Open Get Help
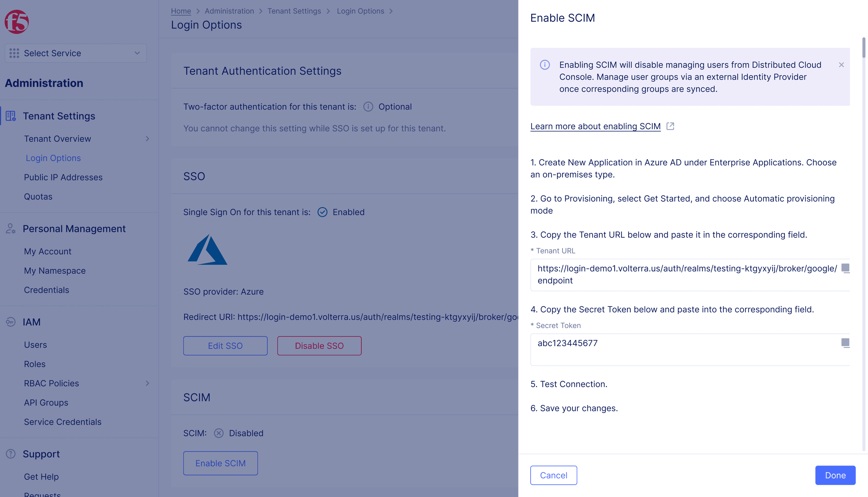The width and height of the screenshot is (868, 497). (41, 477)
